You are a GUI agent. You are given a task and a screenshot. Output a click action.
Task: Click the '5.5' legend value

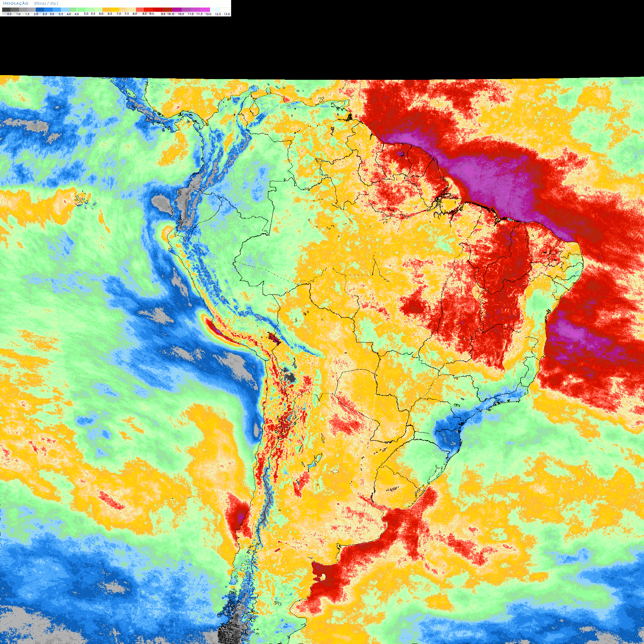pyautogui.click(x=93, y=14)
